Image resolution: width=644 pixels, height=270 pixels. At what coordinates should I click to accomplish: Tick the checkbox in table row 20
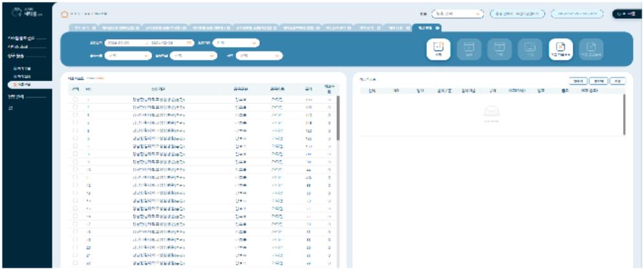pyautogui.click(x=75, y=247)
